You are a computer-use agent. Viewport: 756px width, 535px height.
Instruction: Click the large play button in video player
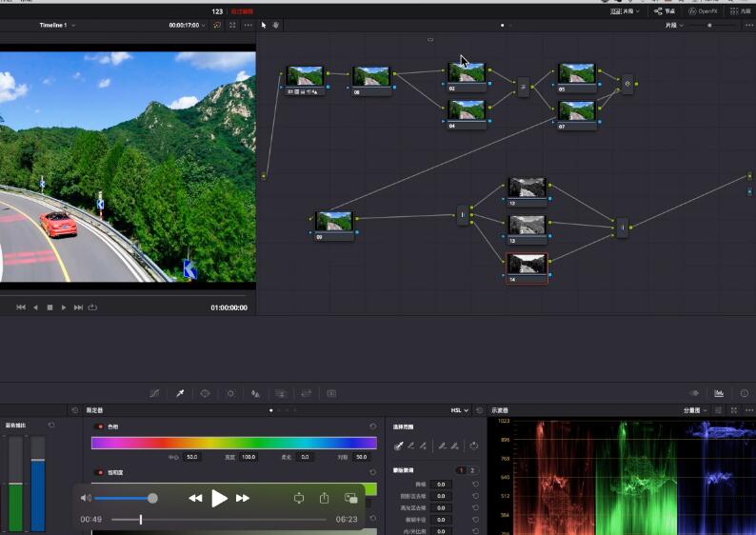tap(219, 498)
